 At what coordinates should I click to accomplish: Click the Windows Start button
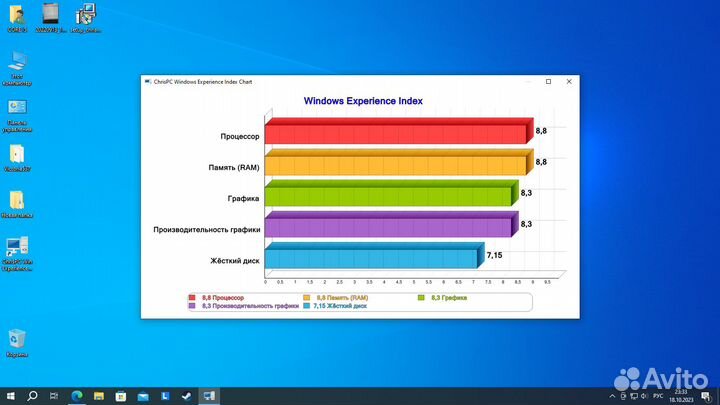[x=9, y=396]
